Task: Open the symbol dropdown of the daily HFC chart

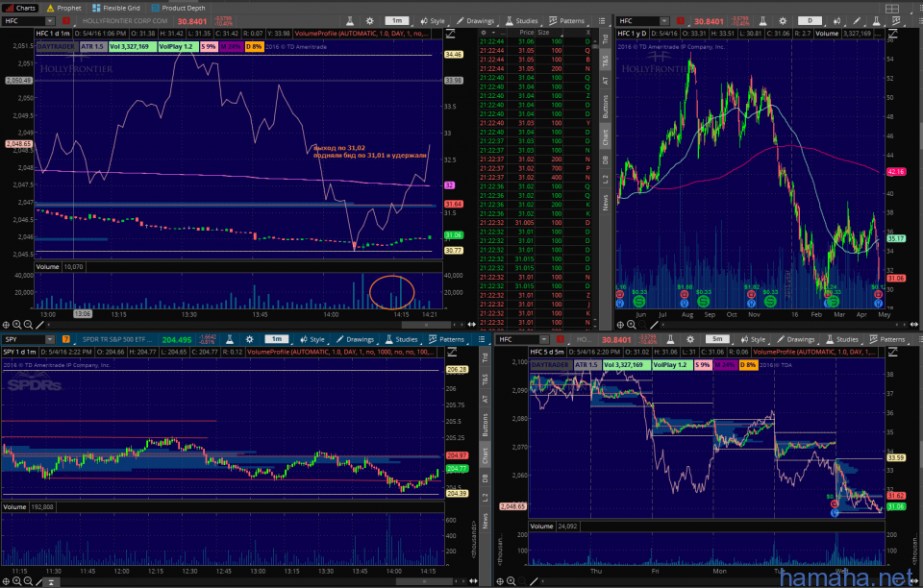Action: coord(664,20)
